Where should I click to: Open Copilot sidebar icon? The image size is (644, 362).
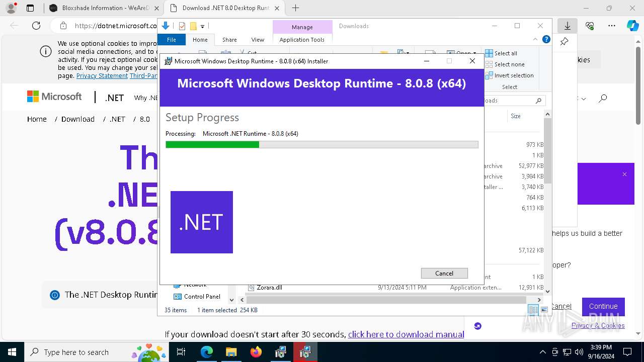coord(632,26)
